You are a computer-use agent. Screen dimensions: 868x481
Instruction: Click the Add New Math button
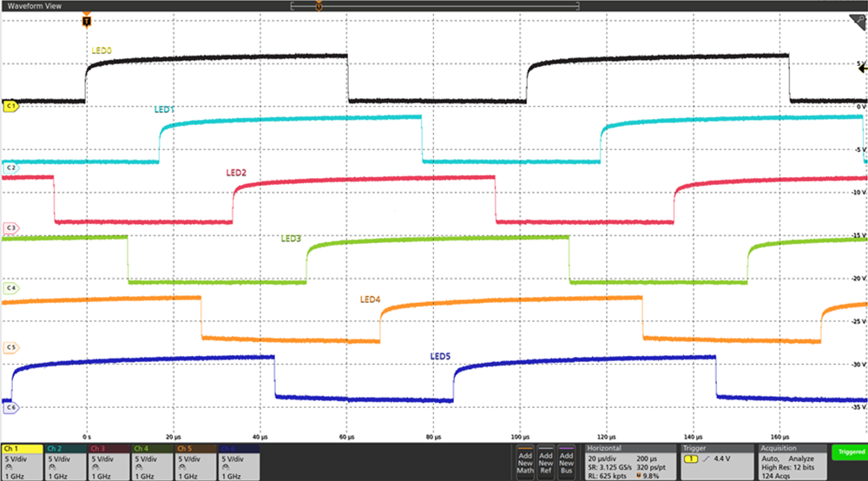525,462
